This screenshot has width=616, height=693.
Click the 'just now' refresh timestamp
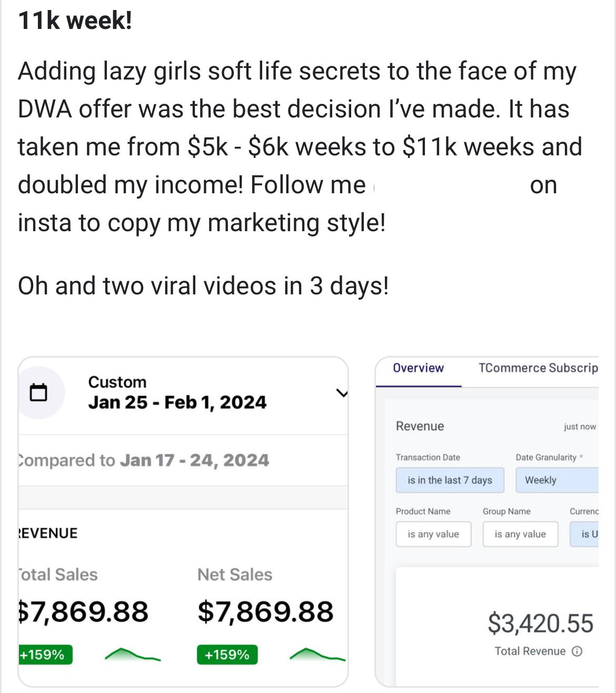(x=580, y=427)
